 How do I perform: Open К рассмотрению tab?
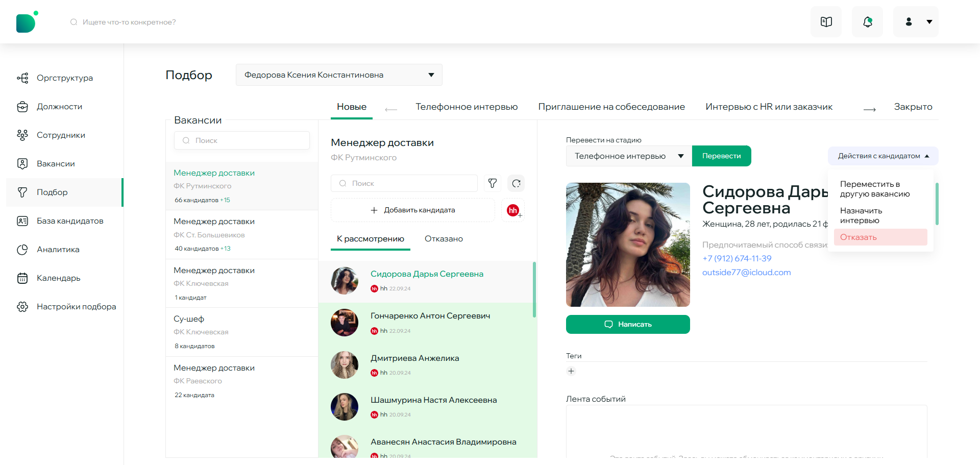(x=371, y=239)
